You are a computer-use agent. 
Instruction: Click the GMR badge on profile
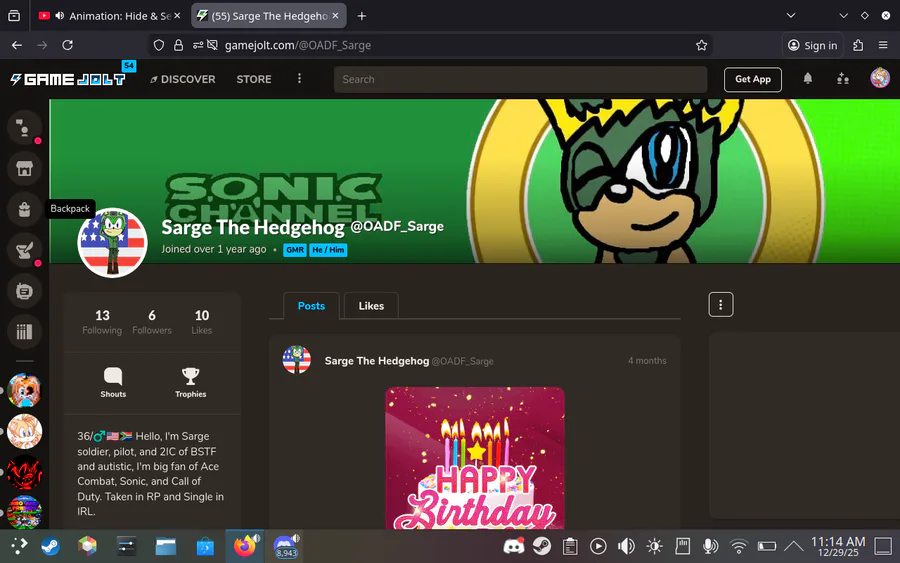[294, 250]
